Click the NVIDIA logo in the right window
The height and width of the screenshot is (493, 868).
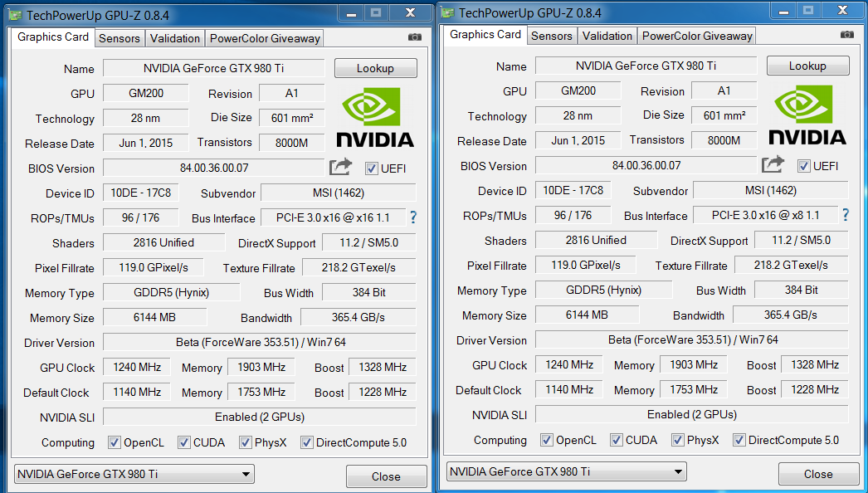coord(807,115)
